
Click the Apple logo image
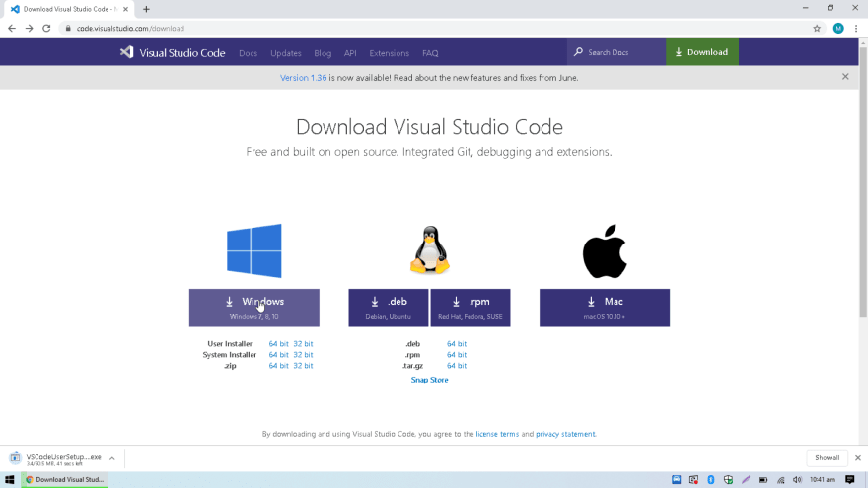pos(605,251)
